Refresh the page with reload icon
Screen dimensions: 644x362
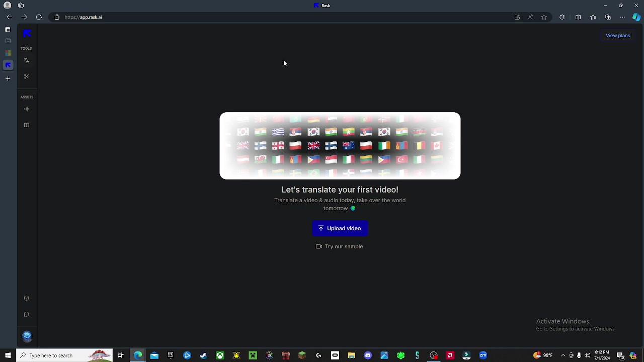39,17
